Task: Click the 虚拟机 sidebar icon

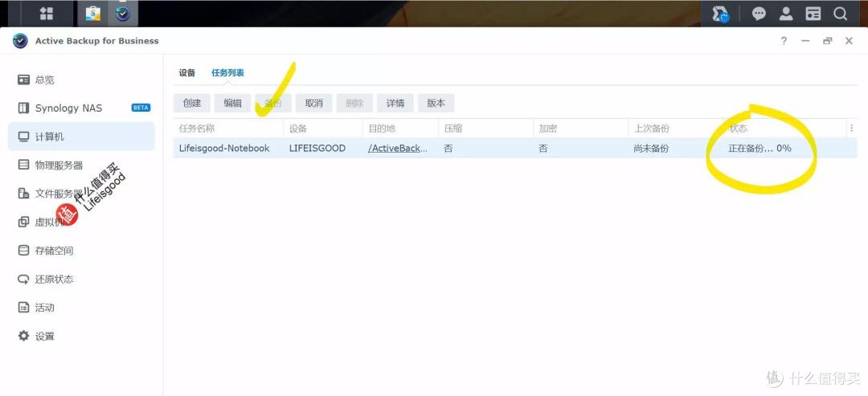Action: (x=24, y=222)
